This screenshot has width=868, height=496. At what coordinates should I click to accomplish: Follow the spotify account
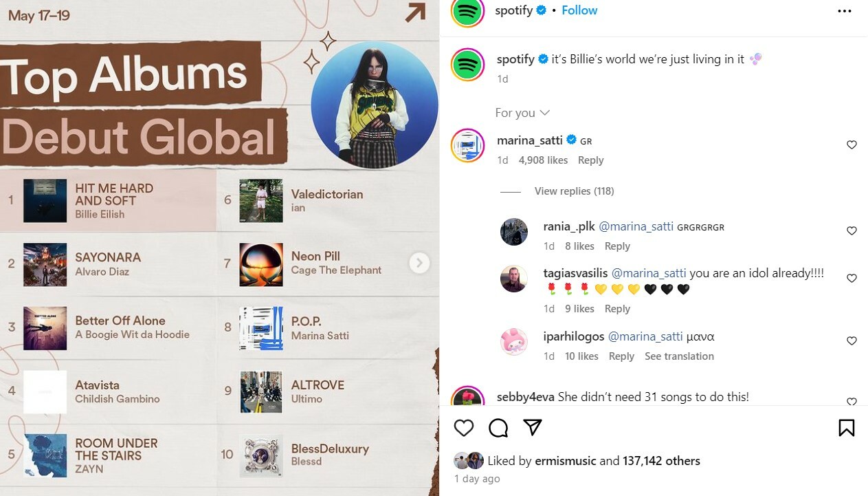click(579, 10)
